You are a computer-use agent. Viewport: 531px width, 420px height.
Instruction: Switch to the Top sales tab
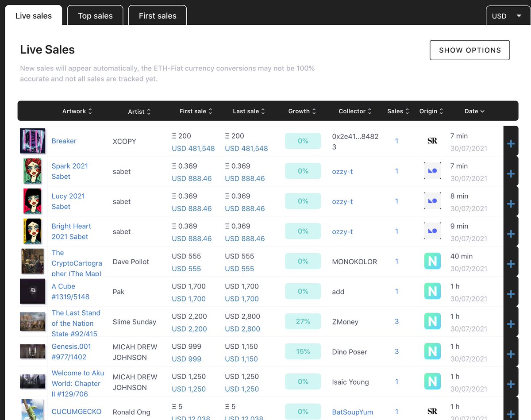pos(95,15)
